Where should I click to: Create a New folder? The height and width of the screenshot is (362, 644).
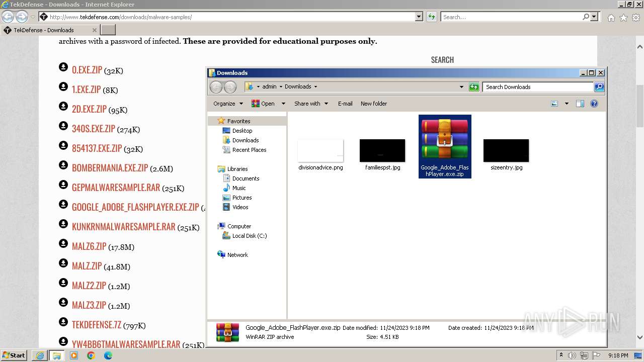[374, 104]
